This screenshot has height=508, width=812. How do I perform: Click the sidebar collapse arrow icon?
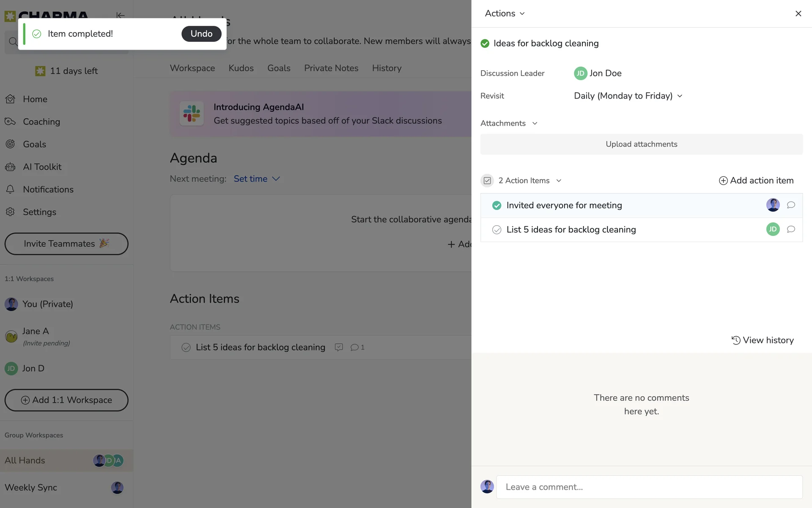(121, 16)
